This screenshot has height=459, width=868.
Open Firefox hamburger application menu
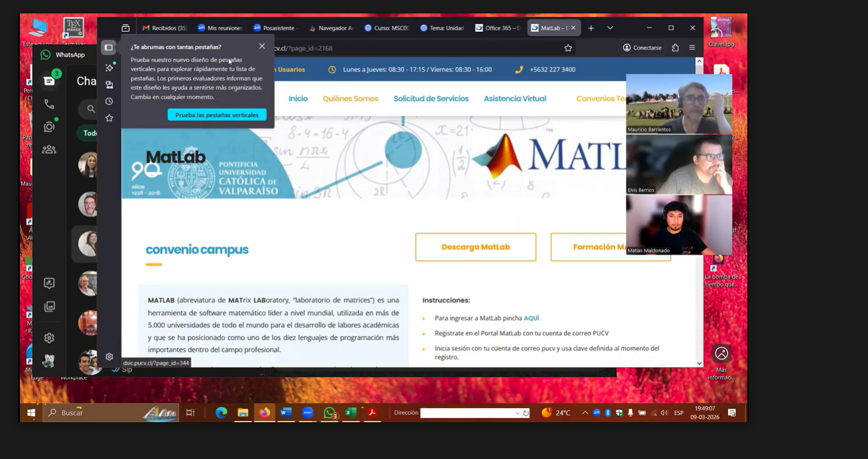pos(692,48)
